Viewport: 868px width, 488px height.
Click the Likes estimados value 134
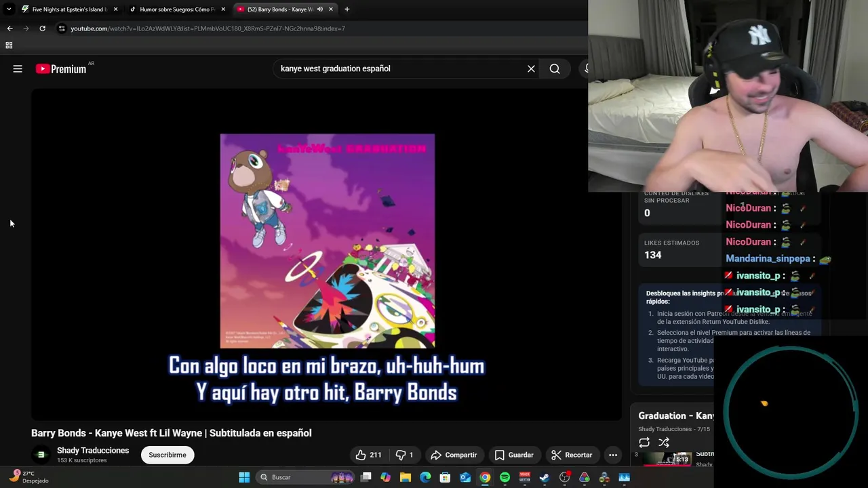click(653, 255)
